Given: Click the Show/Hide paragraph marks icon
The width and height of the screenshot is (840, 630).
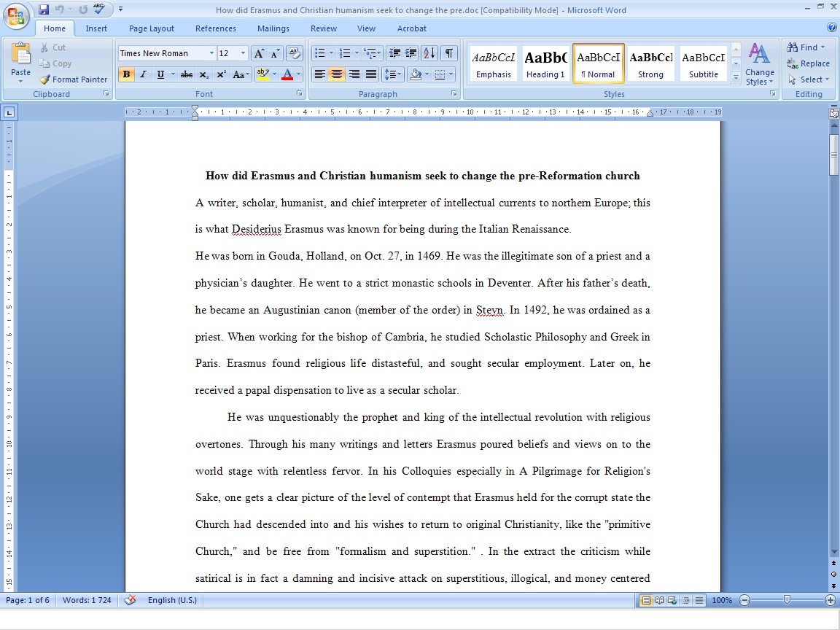Looking at the screenshot, I should [449, 53].
